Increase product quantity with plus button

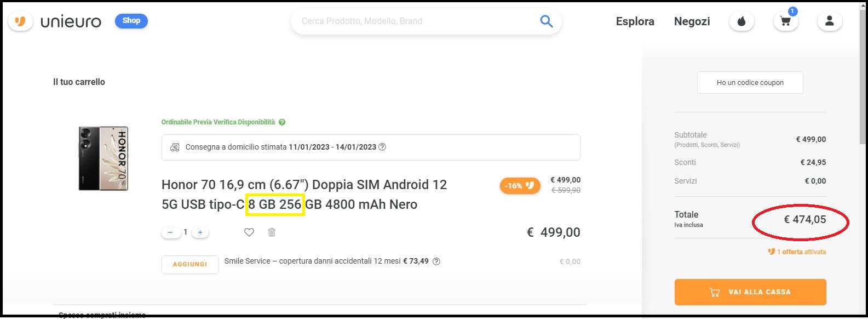200,232
